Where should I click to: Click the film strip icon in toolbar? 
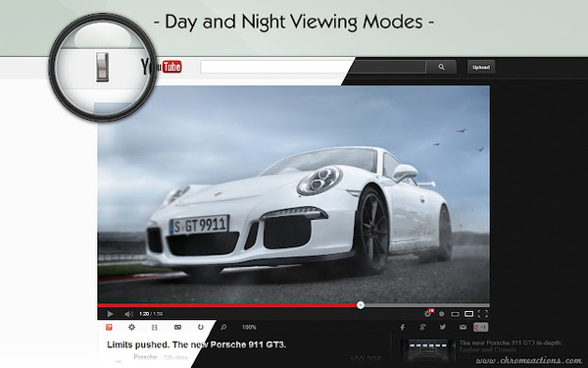[x=155, y=328]
